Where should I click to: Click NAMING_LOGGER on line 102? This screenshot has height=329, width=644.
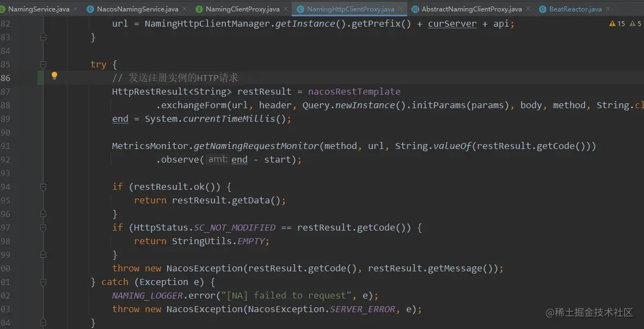click(x=148, y=295)
